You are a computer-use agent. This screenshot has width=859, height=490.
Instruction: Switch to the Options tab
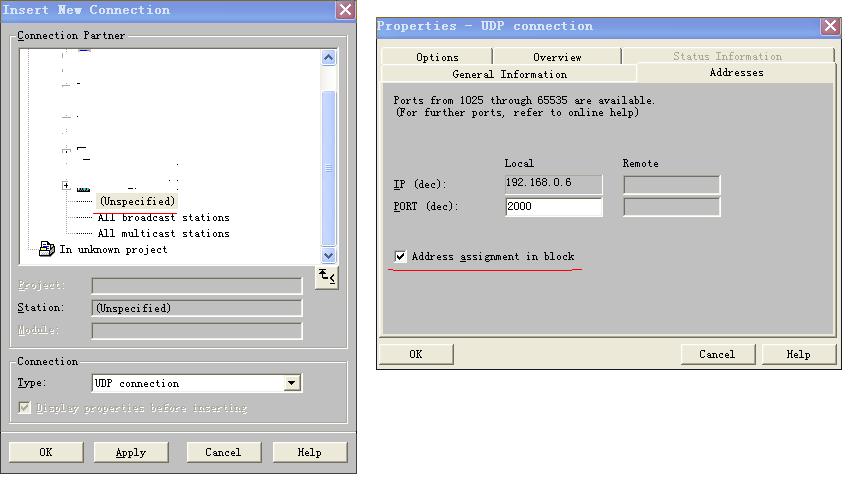437,57
